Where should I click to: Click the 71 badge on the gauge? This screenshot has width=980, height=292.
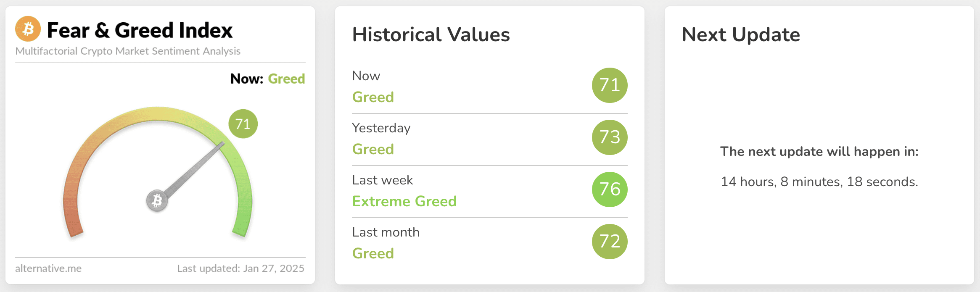[243, 124]
